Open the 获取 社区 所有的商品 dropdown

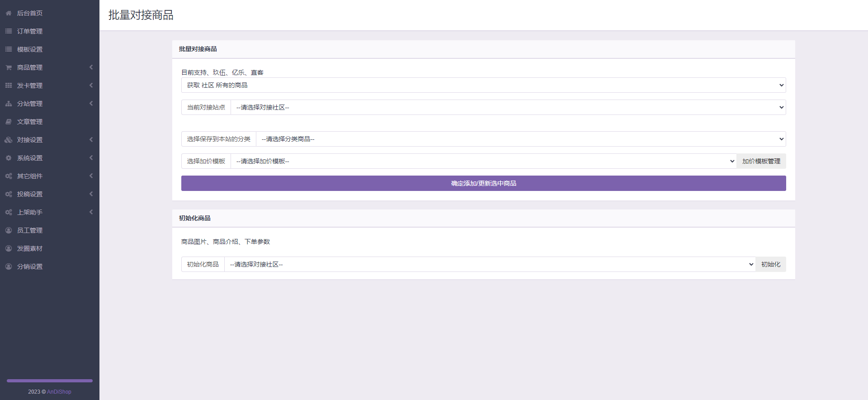coord(483,85)
